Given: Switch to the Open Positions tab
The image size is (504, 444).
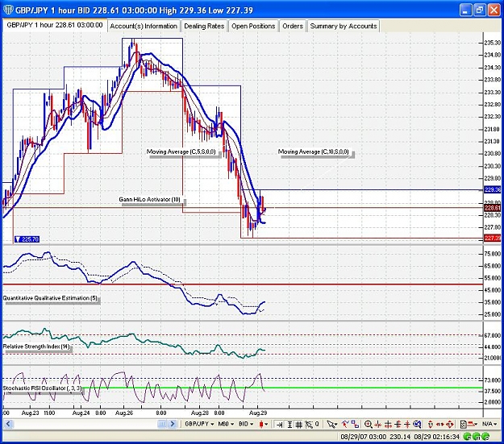Looking at the screenshot, I should (253, 26).
